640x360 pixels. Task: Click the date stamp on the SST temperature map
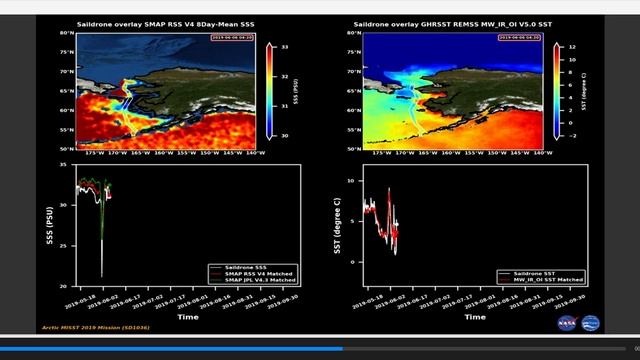(519, 38)
